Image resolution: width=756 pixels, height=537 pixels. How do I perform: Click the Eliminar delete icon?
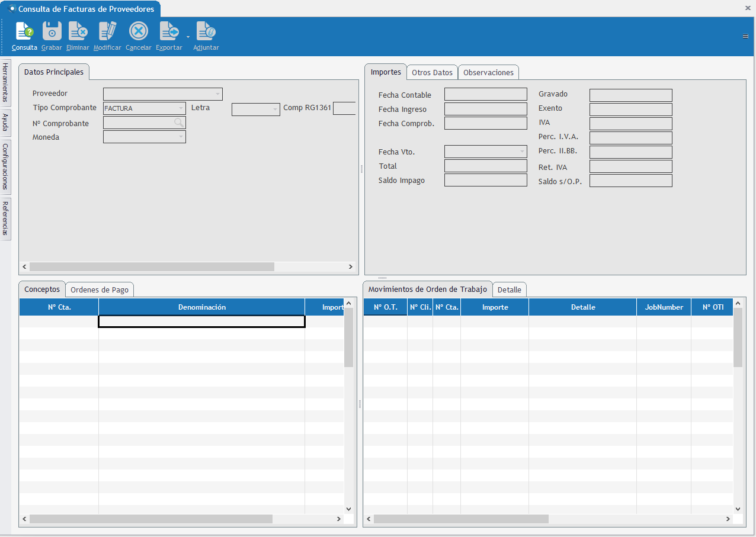pos(78,31)
